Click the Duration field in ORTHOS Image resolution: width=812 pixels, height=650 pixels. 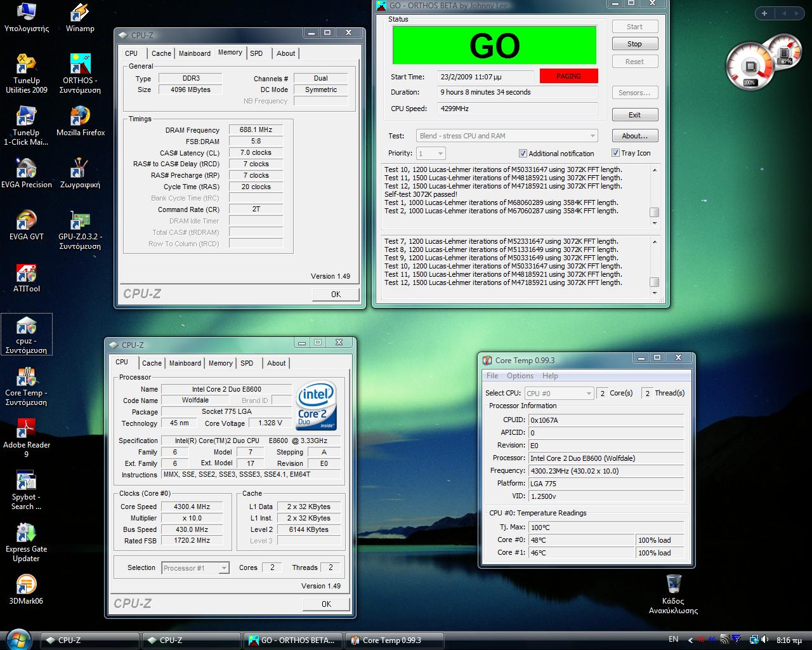(517, 92)
